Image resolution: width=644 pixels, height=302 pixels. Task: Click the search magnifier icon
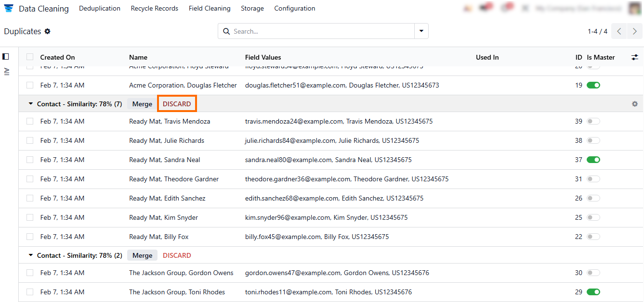(226, 31)
